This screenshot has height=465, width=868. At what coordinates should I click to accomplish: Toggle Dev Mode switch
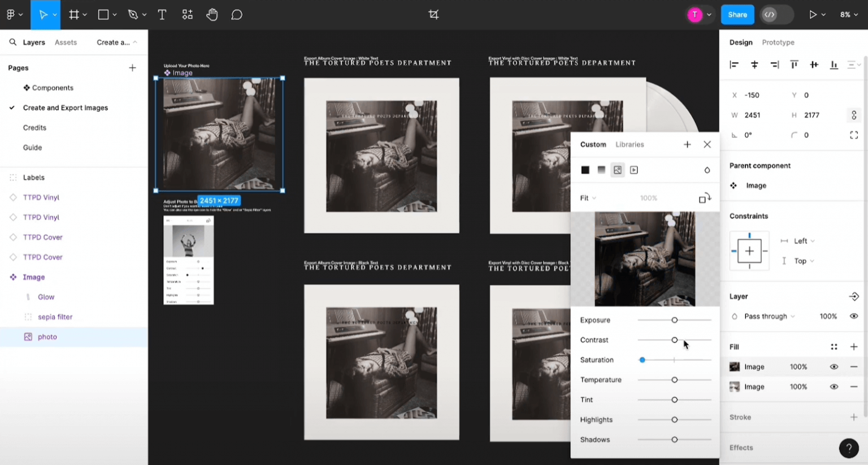[x=776, y=15]
